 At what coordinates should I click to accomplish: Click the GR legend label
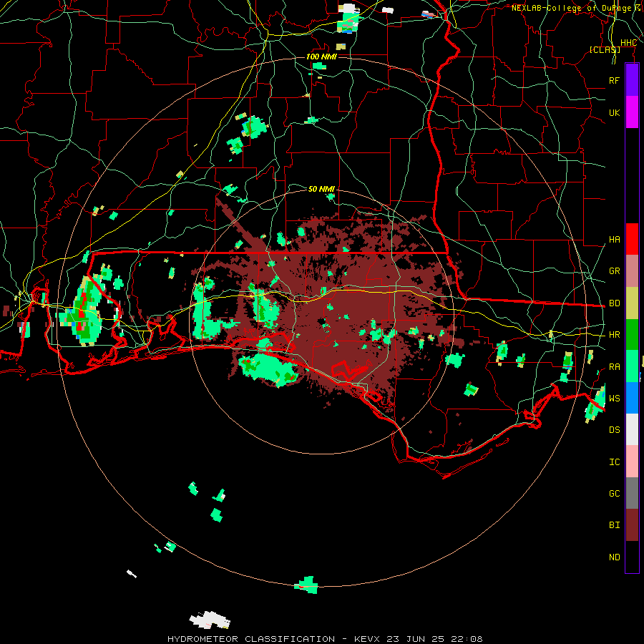click(614, 271)
